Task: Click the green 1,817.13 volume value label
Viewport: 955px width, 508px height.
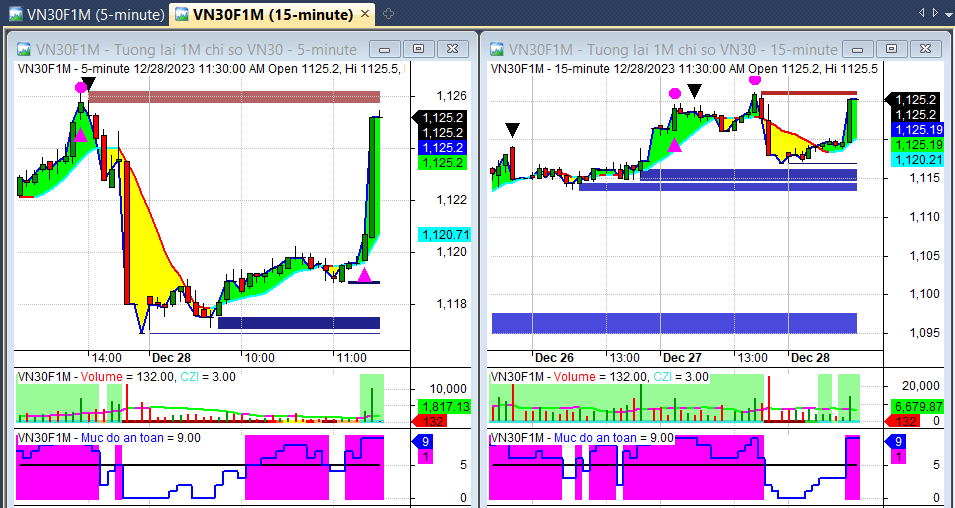Action: pos(445,406)
